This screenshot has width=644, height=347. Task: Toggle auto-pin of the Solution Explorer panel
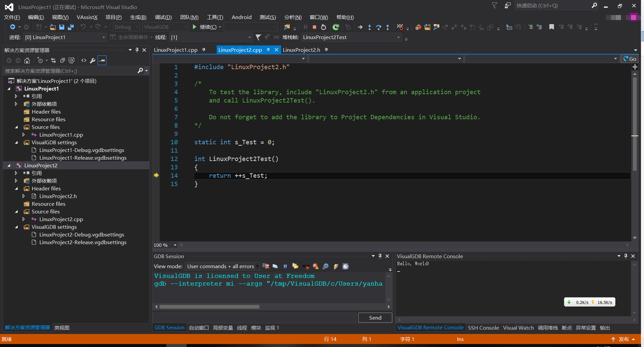(137, 50)
